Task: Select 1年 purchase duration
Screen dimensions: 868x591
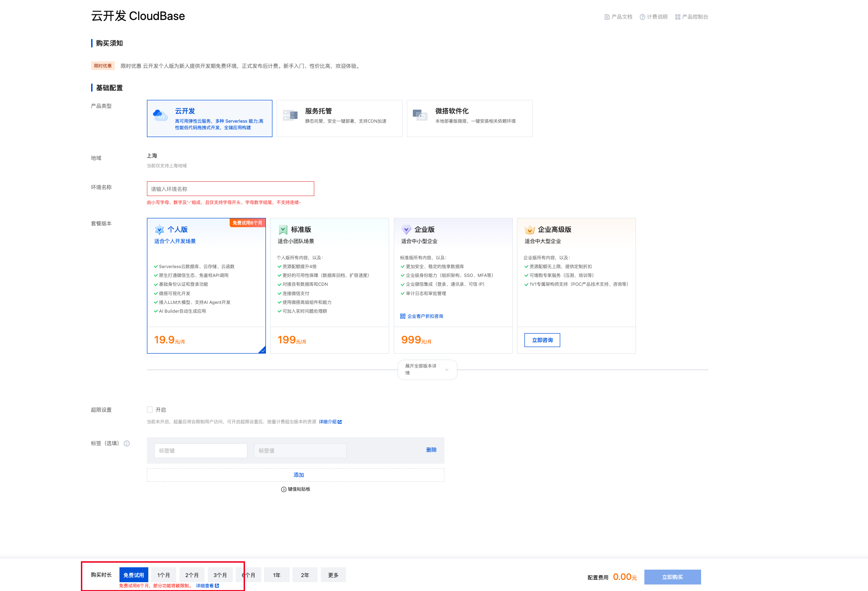Action: point(277,575)
